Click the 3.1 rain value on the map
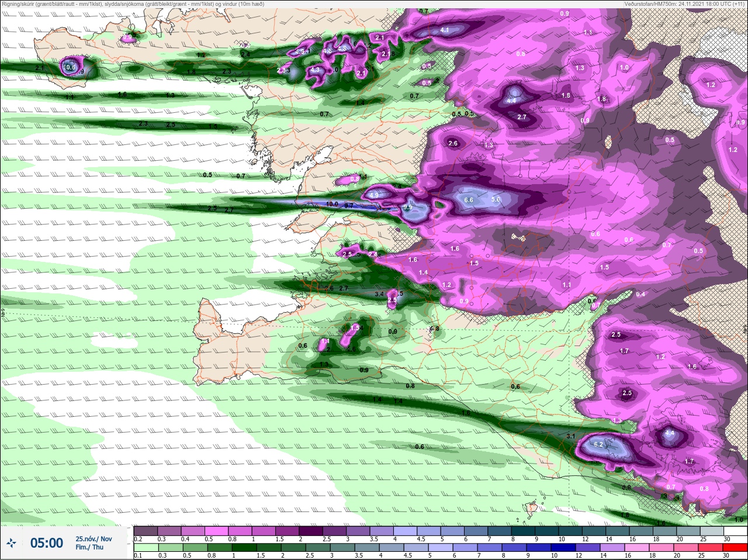 coord(572,436)
